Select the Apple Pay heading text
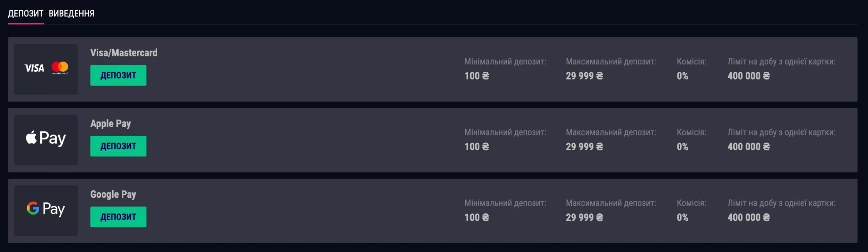Screen dimensions: 868x252 tap(111, 123)
